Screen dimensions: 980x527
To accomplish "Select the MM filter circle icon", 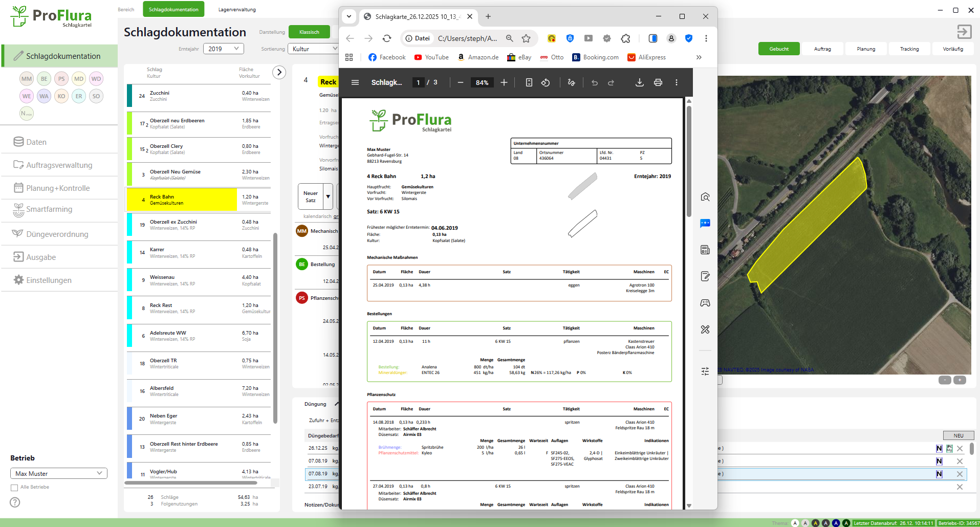I will (27, 79).
